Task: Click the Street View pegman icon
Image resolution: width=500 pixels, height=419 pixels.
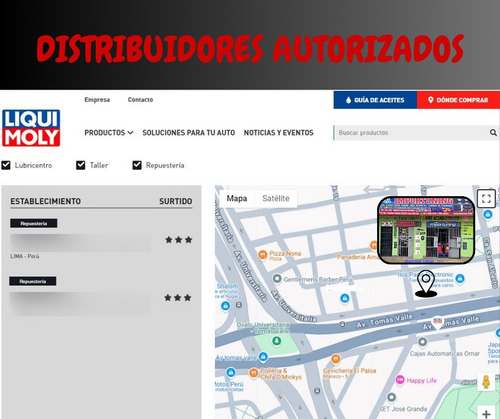Action: click(x=486, y=382)
